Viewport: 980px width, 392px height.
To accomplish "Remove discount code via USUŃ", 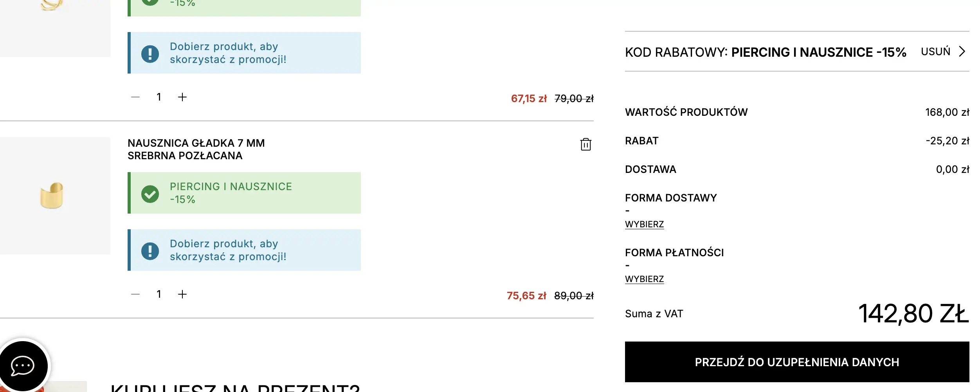I will pyautogui.click(x=935, y=52).
